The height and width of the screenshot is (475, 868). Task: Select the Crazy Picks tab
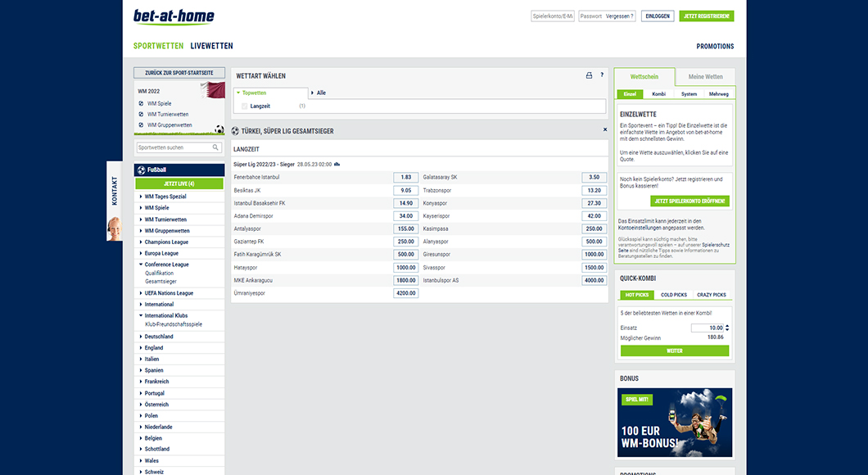coord(712,295)
